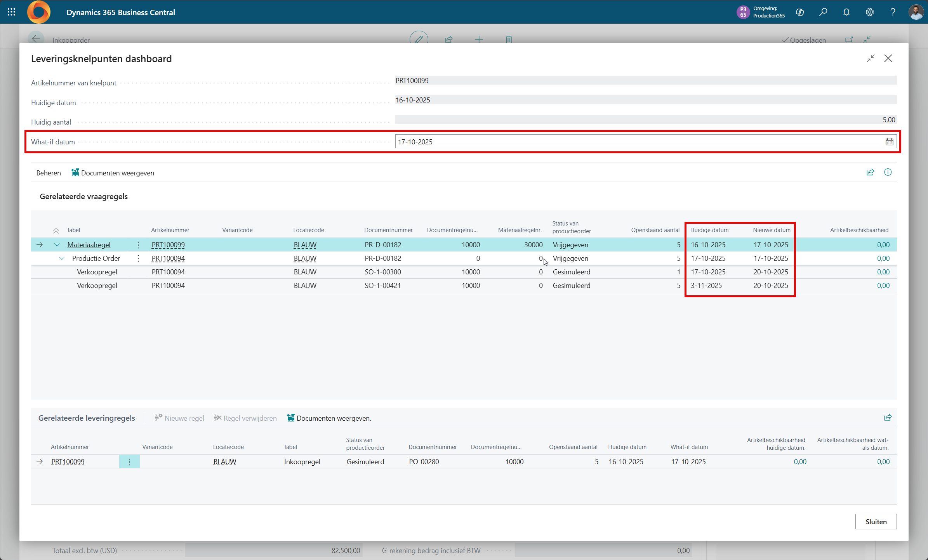Open the help question mark icon

click(893, 12)
